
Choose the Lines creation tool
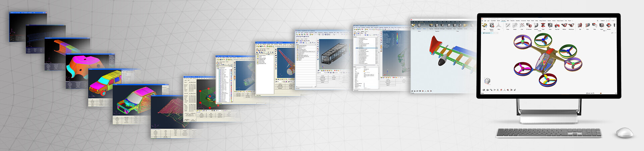pos(522,25)
